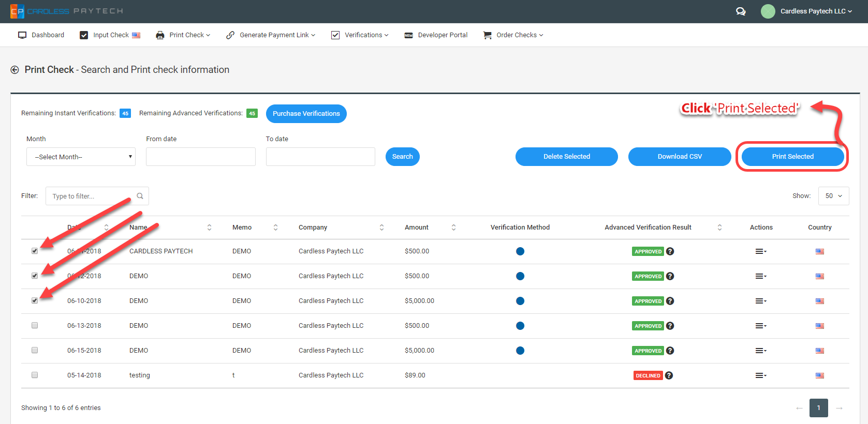The height and width of the screenshot is (424, 868).
Task: Open the Show entries count dropdown
Action: pos(833,196)
